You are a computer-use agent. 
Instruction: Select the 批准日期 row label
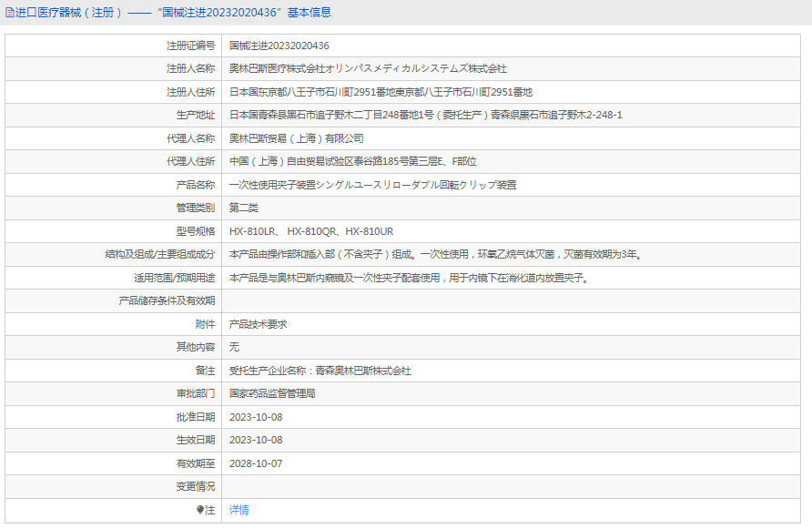point(195,417)
